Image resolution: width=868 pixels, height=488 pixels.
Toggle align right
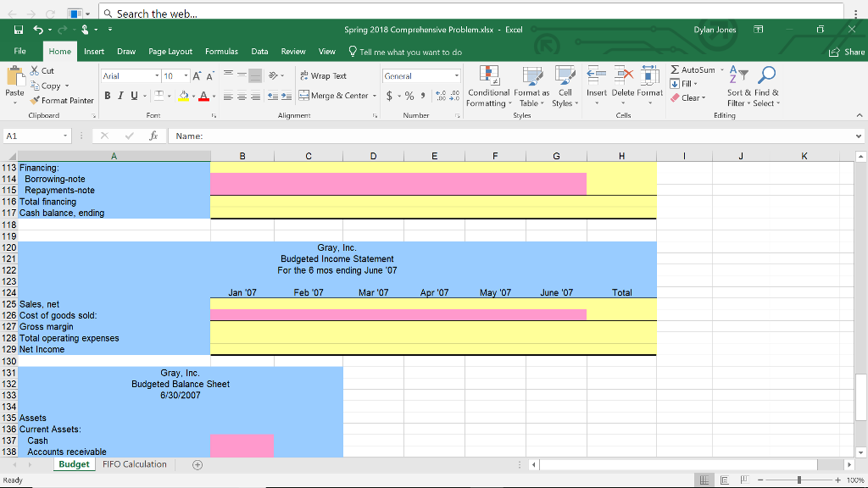[x=255, y=97]
